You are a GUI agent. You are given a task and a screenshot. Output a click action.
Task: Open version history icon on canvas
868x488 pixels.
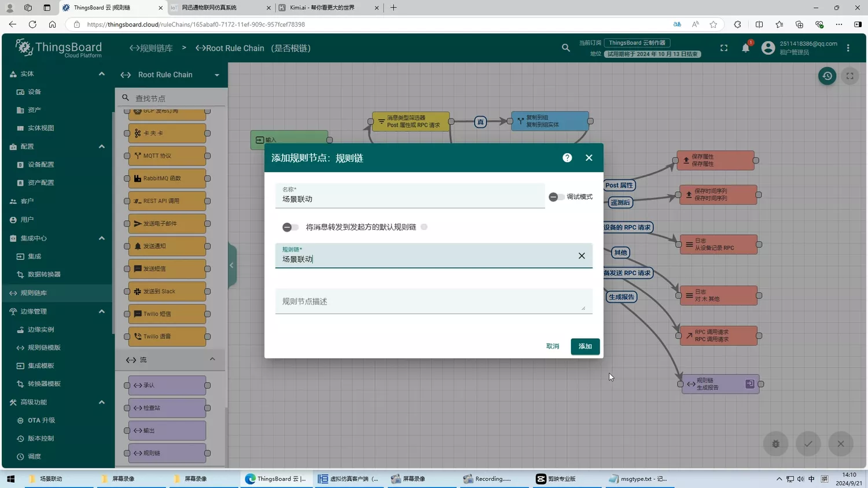point(827,76)
